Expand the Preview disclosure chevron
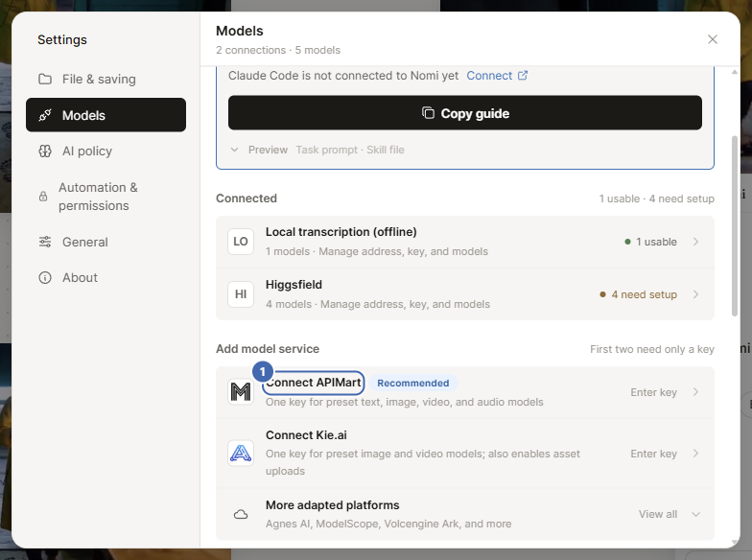Viewport: 752px width, 560px height. pos(234,150)
